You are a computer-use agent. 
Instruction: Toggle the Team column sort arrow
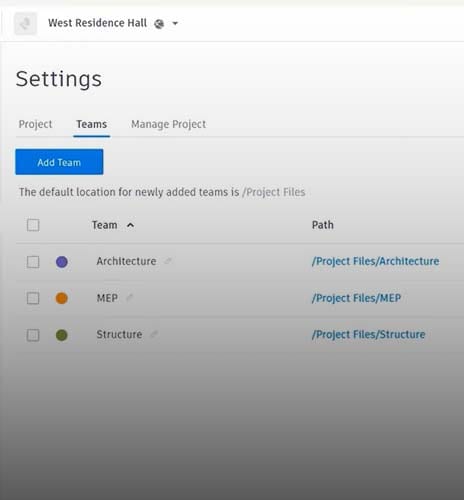coord(130,225)
